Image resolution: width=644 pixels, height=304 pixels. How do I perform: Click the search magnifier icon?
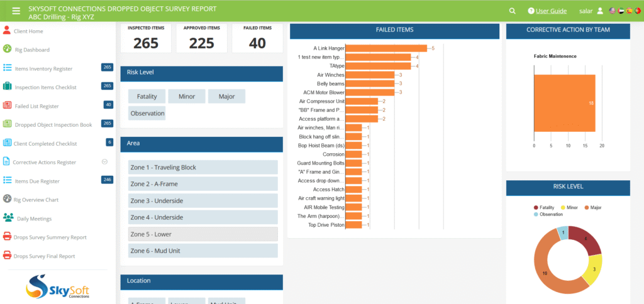coord(513,11)
